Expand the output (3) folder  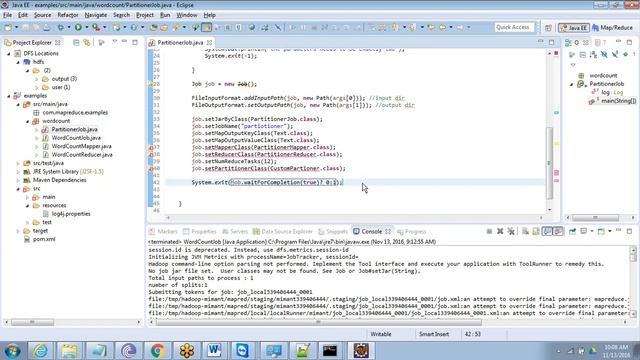[x=37, y=79]
